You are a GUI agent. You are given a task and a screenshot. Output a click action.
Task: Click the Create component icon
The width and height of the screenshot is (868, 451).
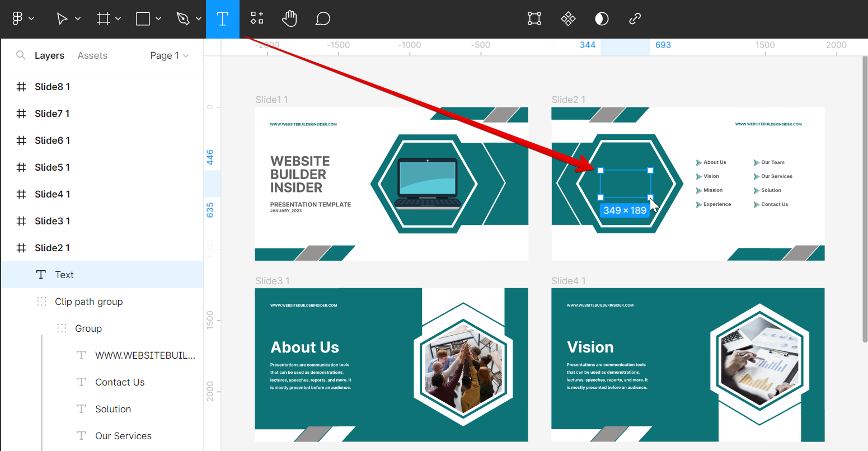(568, 19)
